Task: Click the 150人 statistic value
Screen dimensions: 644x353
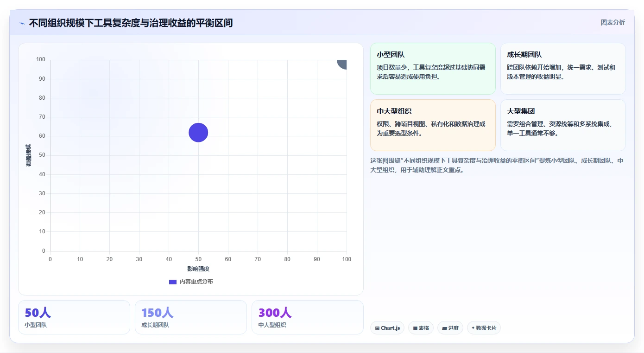Action: click(x=158, y=313)
